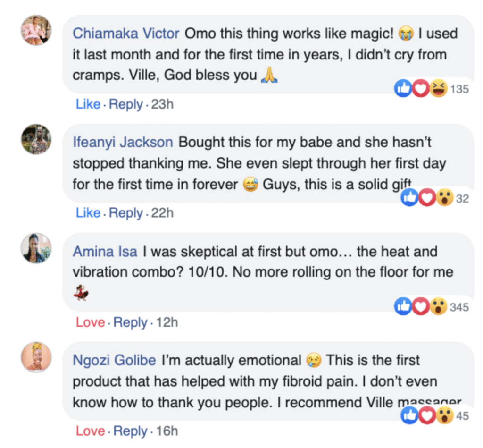Image resolution: width=483 pixels, height=448 pixels.
Task: Click wow reaction icon on Ifeanyi's comment
Action: point(444,198)
